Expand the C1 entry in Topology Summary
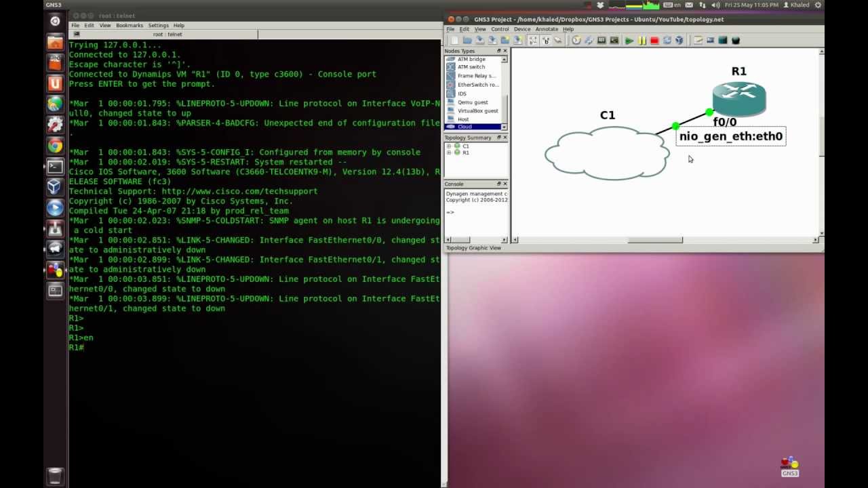Screen dimensions: 868x488 point(449,146)
